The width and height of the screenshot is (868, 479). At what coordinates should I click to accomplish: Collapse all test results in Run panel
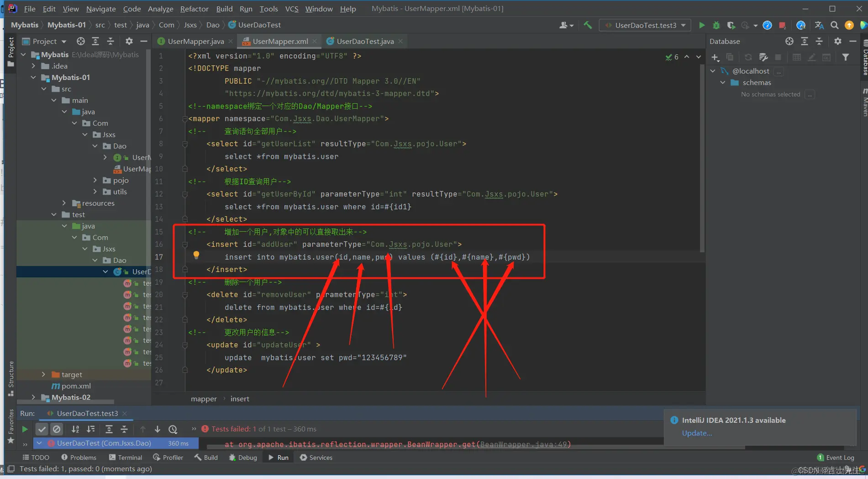pyautogui.click(x=124, y=429)
